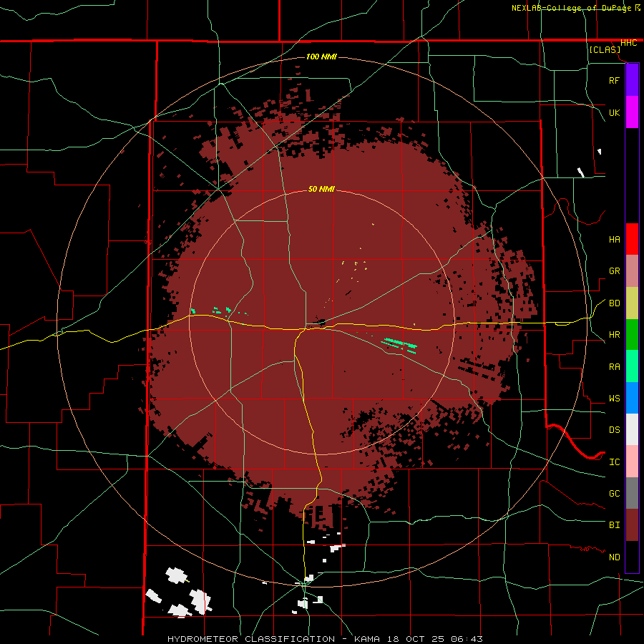The image size is (644, 644).
Task: Select the ND legend label
Action: click(x=614, y=557)
